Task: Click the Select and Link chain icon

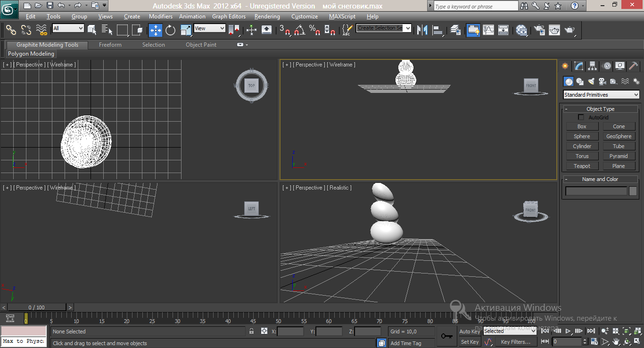Action: tap(11, 30)
